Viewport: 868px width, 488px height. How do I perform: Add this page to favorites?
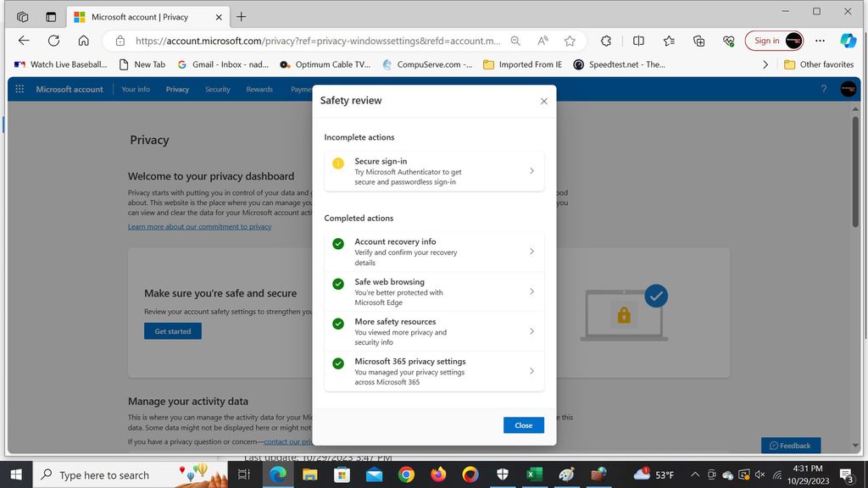coord(570,40)
